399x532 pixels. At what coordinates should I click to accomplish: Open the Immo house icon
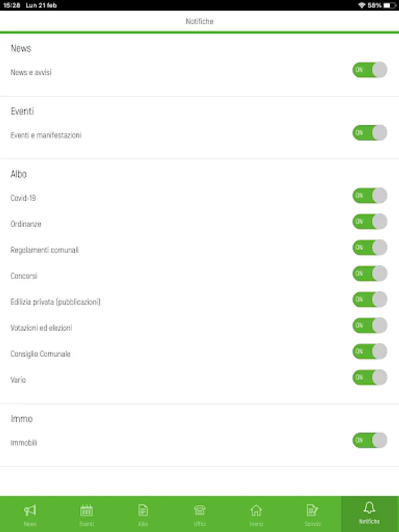pyautogui.click(x=256, y=510)
